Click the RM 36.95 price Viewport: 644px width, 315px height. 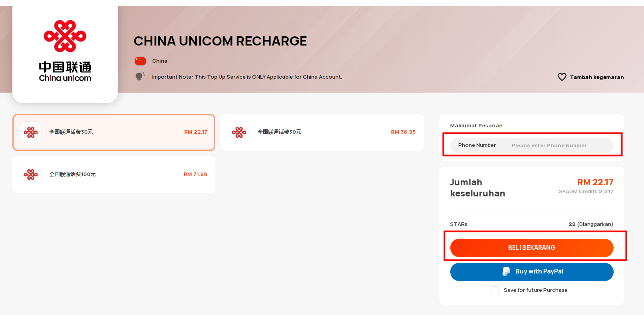click(403, 132)
